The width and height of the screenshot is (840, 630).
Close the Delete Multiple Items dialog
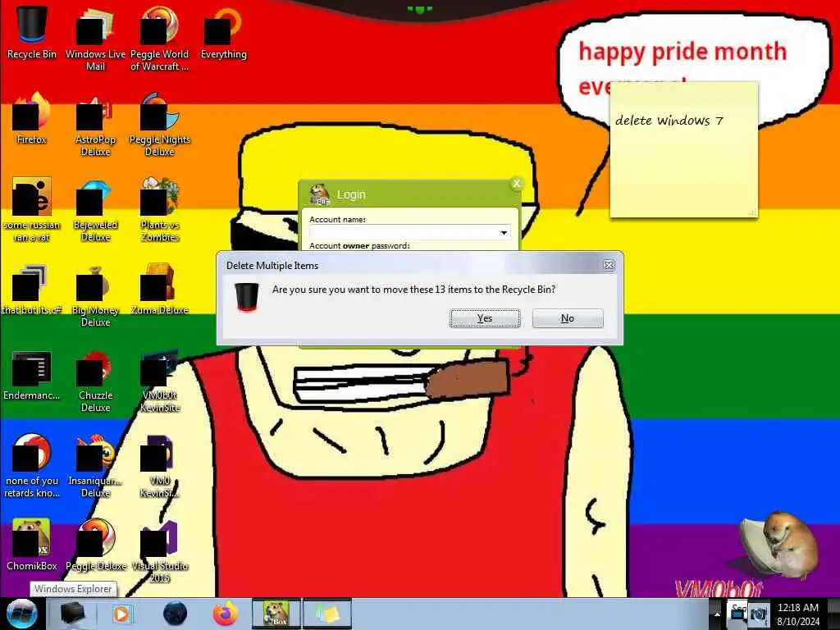(609, 265)
